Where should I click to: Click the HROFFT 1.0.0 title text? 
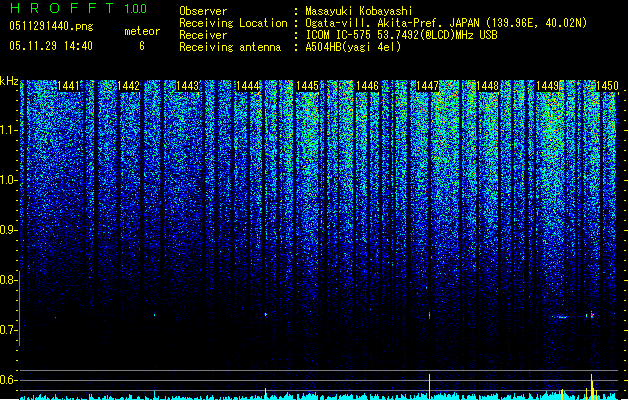tap(79, 8)
